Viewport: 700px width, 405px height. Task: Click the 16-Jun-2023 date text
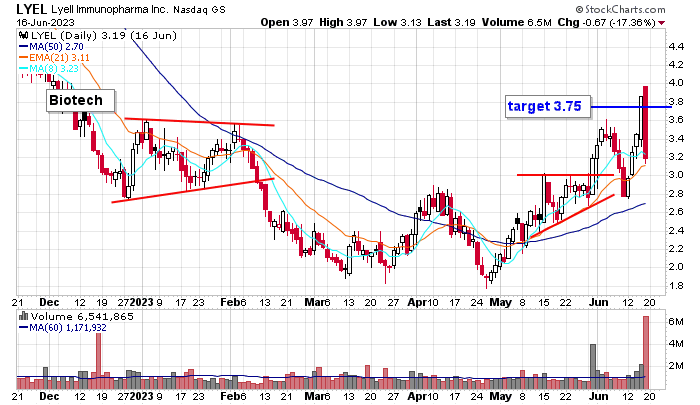(x=46, y=22)
